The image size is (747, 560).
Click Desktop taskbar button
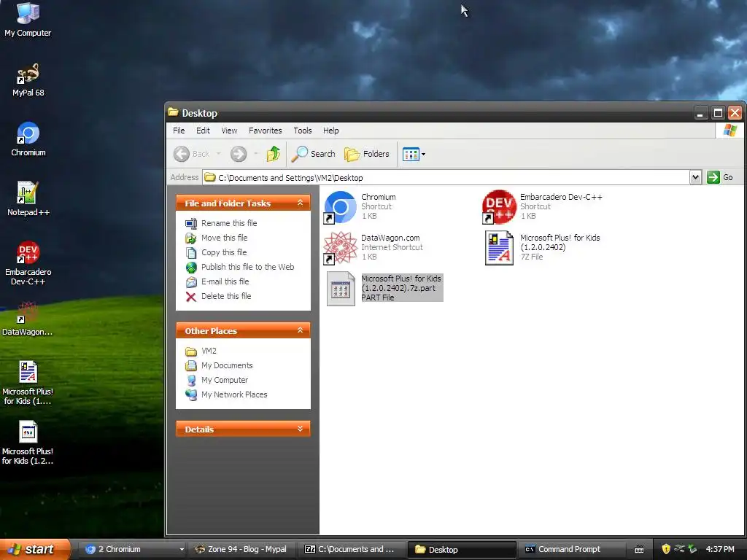coord(461,550)
